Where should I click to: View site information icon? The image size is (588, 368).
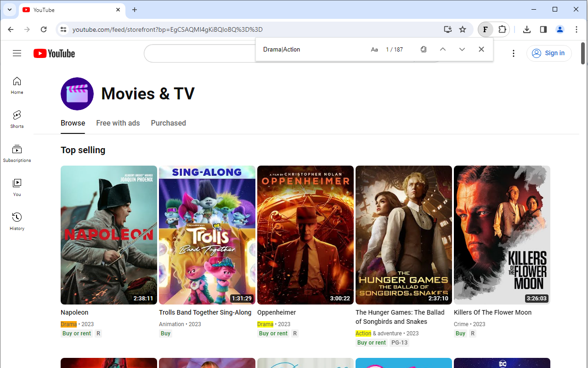[x=63, y=29]
